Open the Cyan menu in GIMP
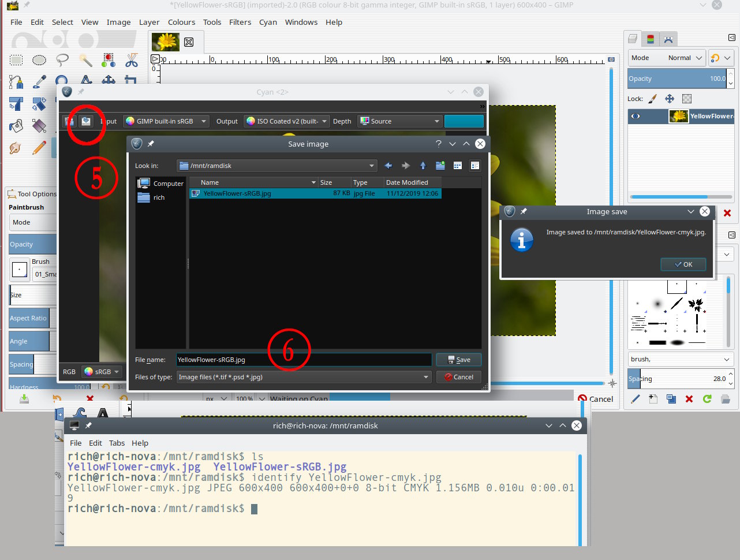The width and height of the screenshot is (740, 560). coord(268,22)
